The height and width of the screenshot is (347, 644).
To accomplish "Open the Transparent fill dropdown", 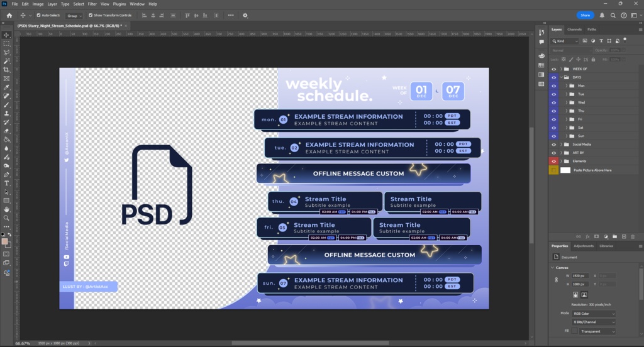I will (x=597, y=331).
